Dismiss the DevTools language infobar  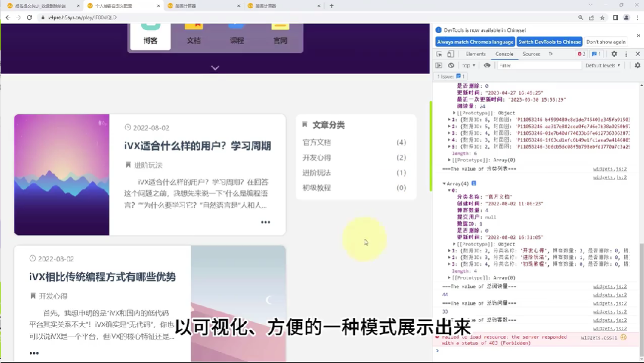[x=638, y=36]
